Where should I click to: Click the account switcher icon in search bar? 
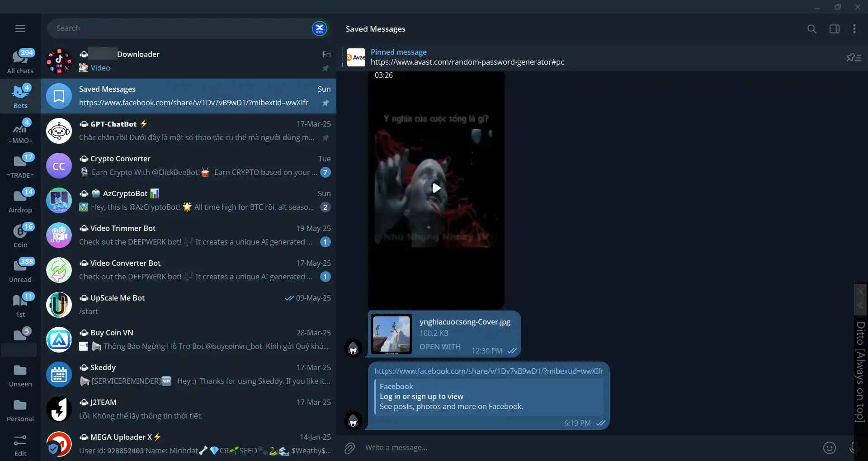click(319, 28)
